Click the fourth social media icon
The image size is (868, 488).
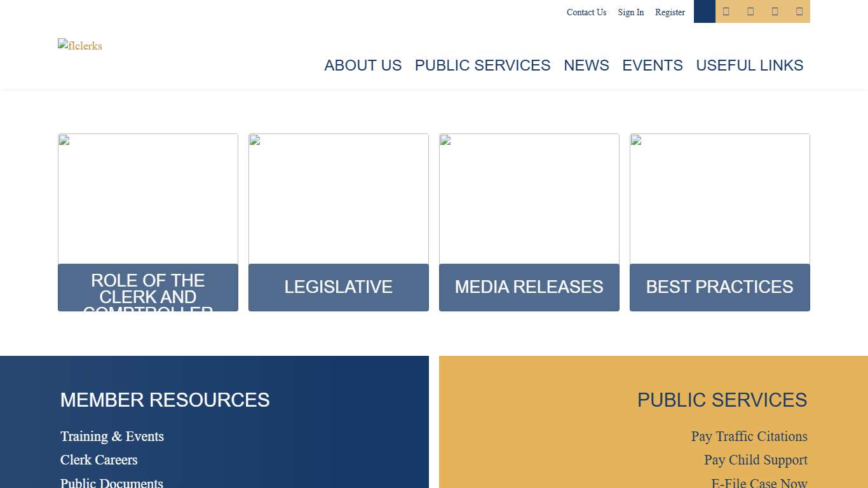798,11
